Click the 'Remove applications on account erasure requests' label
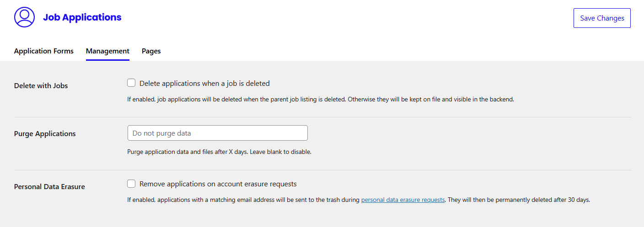644x227 pixels. coord(218,184)
